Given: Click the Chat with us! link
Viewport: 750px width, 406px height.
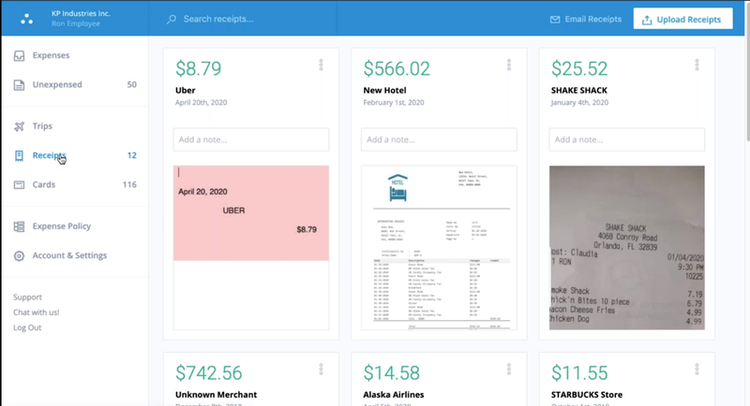Looking at the screenshot, I should click(x=36, y=312).
